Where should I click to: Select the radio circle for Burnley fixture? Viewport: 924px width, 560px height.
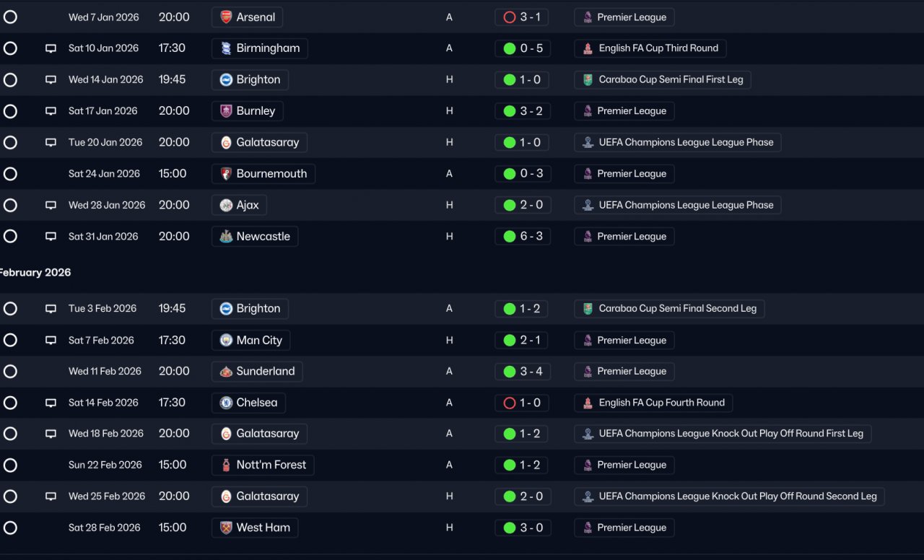10,111
